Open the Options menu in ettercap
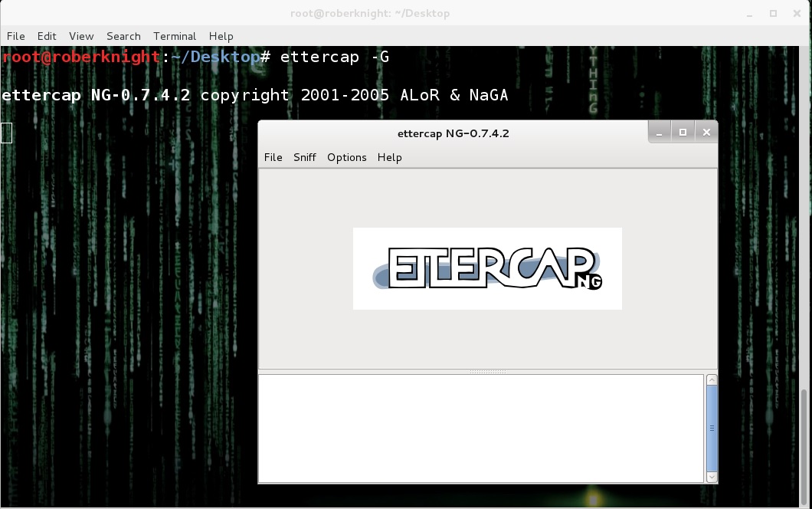The image size is (812, 509). (x=346, y=157)
